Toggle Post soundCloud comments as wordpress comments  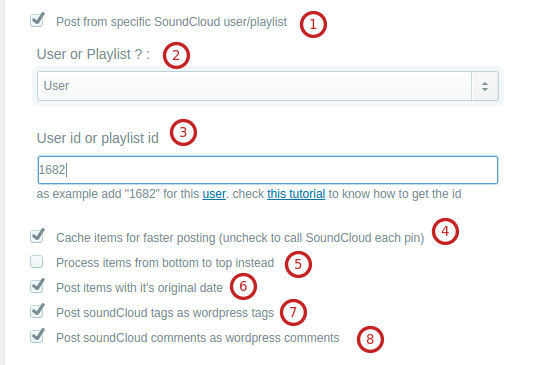37,336
